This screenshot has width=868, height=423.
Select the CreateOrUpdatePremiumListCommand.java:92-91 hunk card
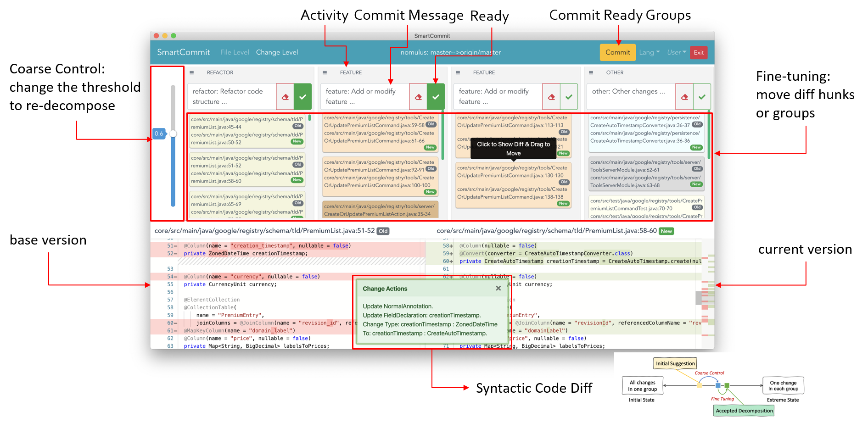point(380,177)
